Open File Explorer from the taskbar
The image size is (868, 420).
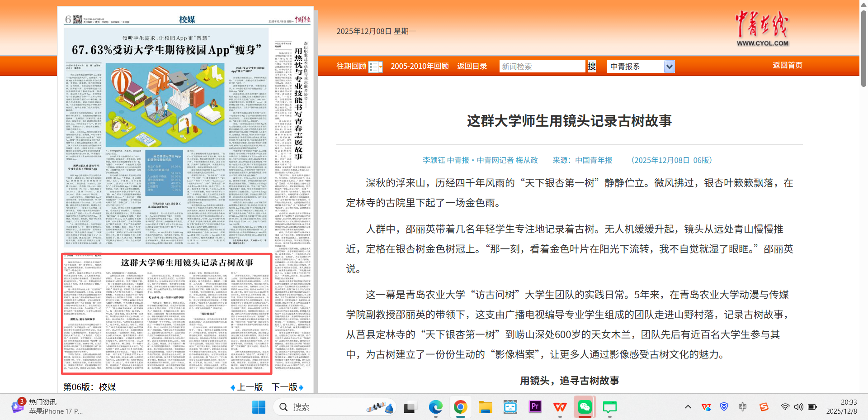click(485, 407)
